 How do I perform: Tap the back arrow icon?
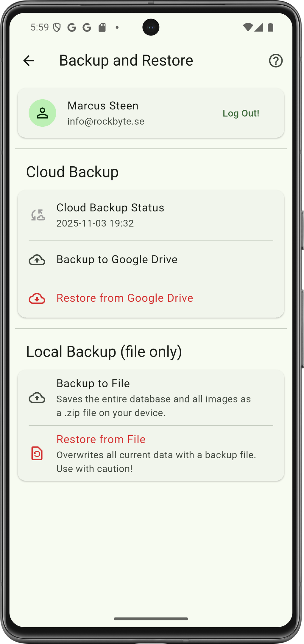point(29,61)
